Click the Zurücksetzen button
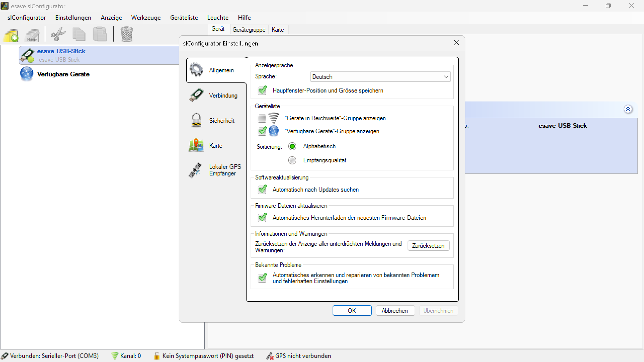Screen dimensions: 644x362 tap(428, 246)
